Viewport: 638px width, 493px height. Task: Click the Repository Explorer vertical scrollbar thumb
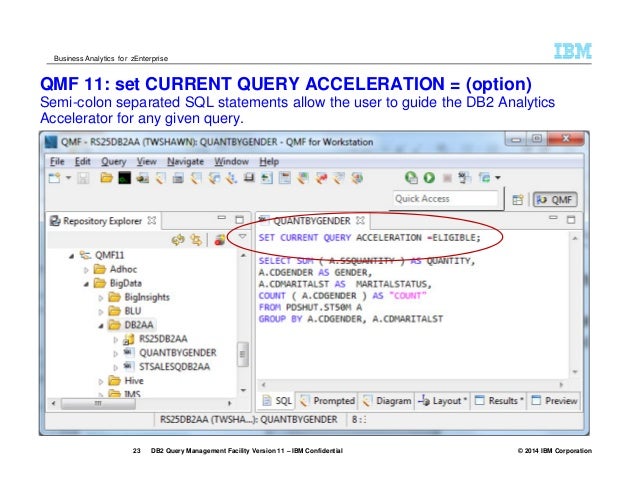pyautogui.click(x=243, y=354)
